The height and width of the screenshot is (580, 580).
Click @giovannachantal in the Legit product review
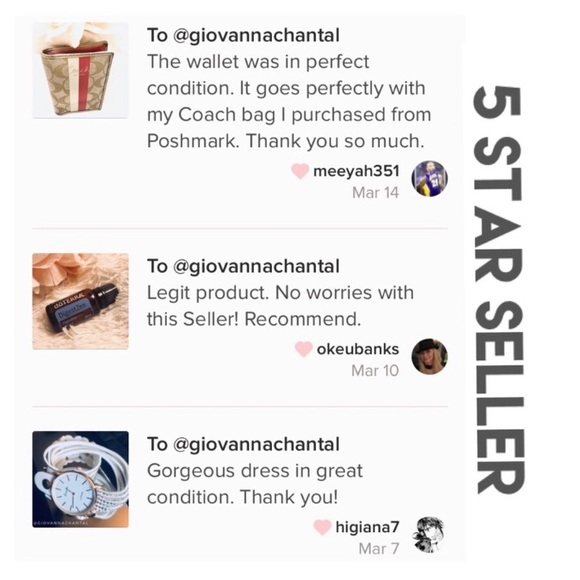256,267
